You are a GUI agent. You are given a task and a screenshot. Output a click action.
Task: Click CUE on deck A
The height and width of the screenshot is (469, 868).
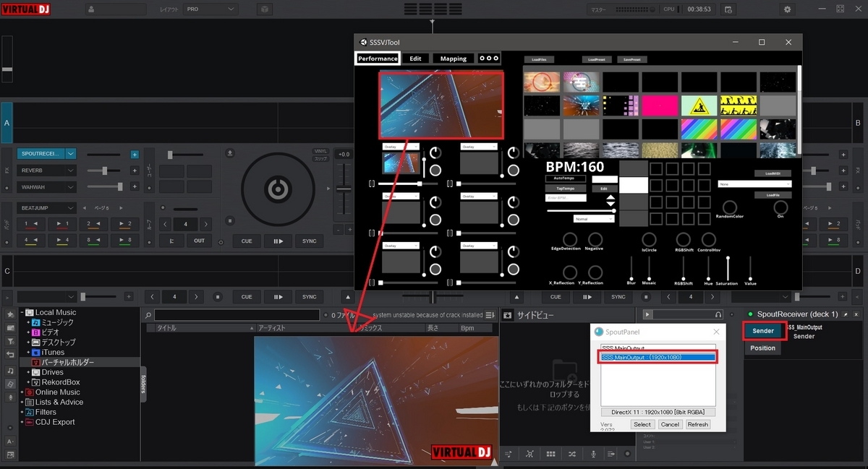pyautogui.click(x=247, y=241)
